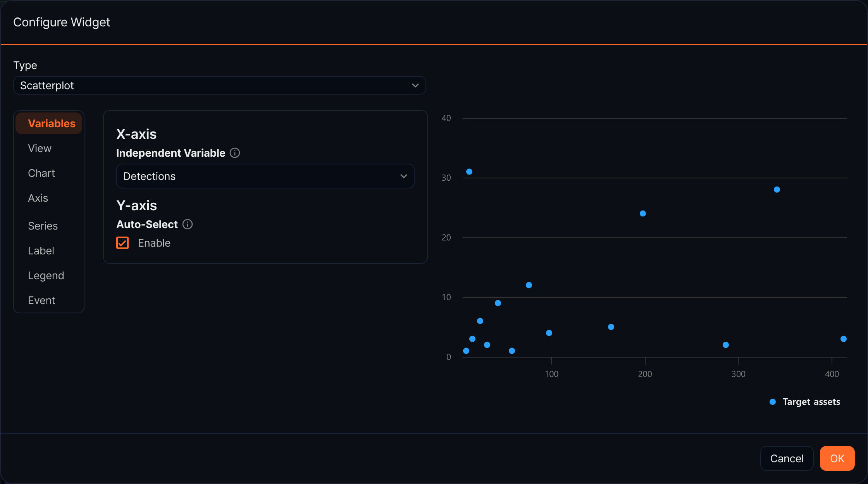The width and height of the screenshot is (868, 484).
Task: Switch to the Chart tab
Action: point(41,173)
